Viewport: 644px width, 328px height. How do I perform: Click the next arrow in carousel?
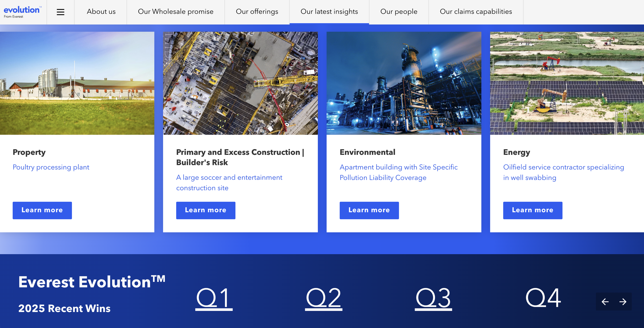pyautogui.click(x=623, y=302)
